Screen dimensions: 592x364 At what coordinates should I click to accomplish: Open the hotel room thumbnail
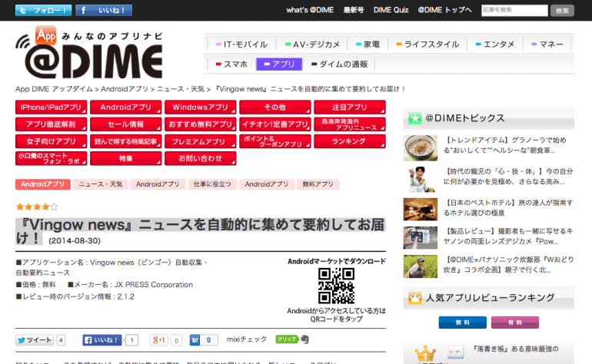pos(421,209)
